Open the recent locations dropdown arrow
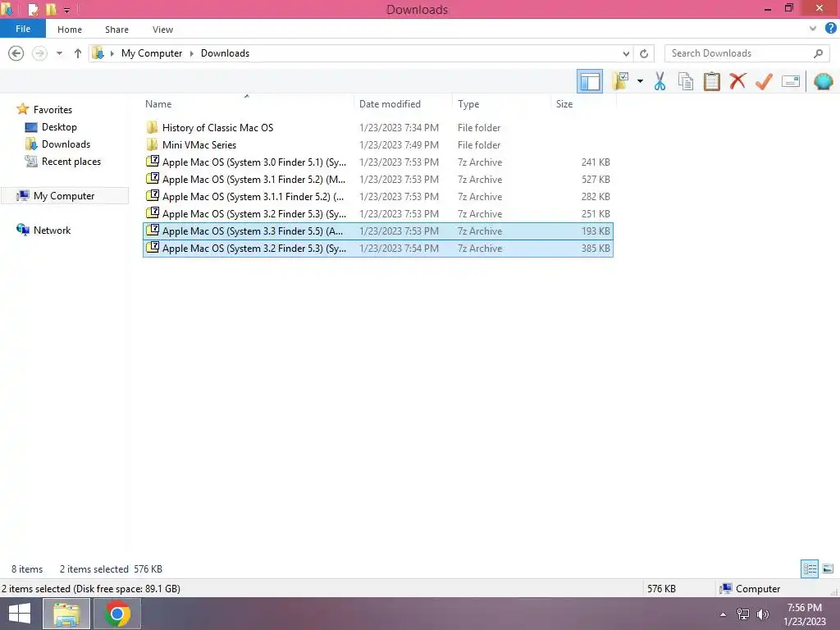840x630 pixels. (59, 53)
